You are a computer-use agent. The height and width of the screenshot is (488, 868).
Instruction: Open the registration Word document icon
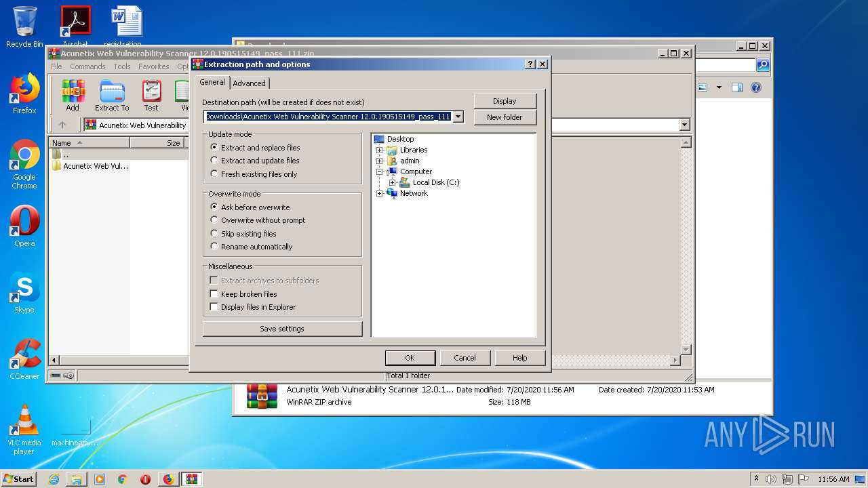click(123, 26)
